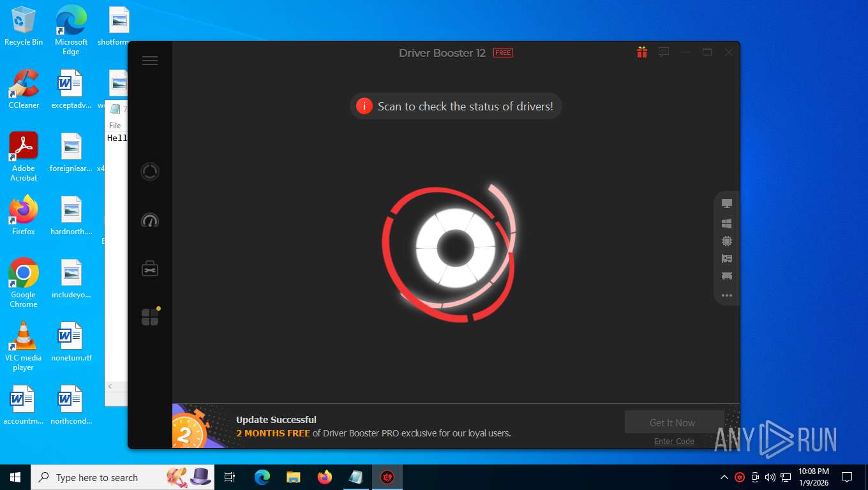The image size is (868, 490).
Task: Select the exceptadv Word document on desktop
Action: (x=71, y=89)
